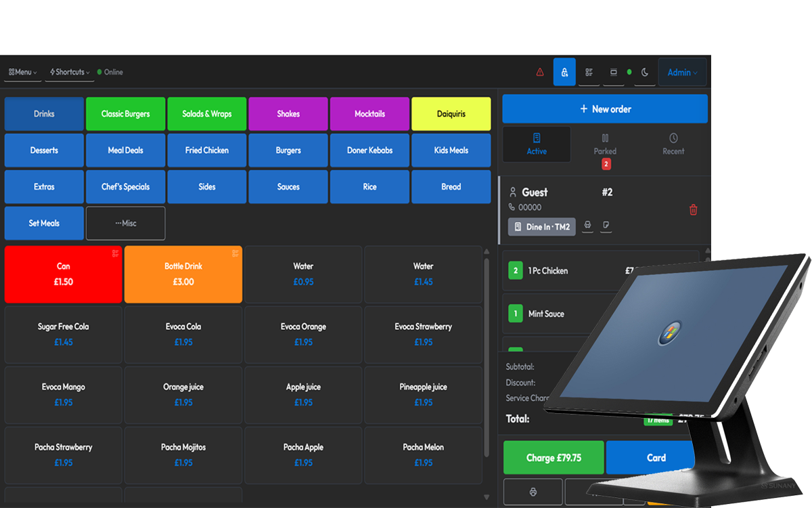Click the New order button
812x508 pixels.
click(605, 109)
